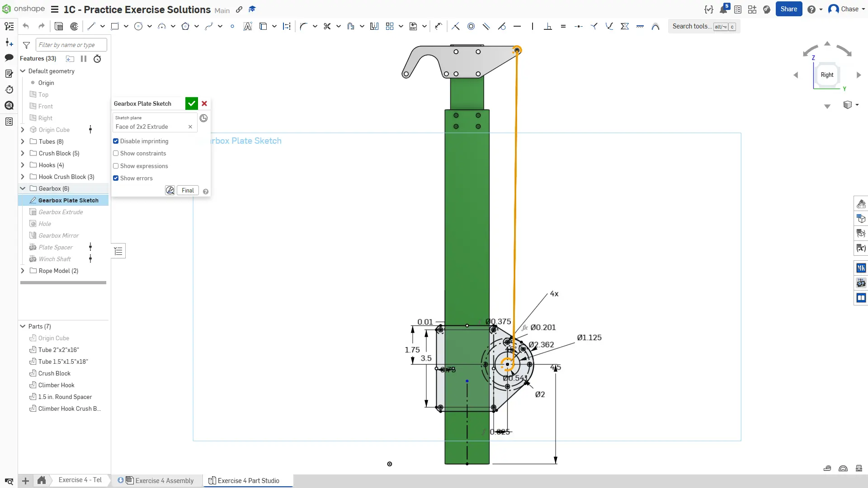
Task: Select the Center point circle tool
Action: click(138, 26)
